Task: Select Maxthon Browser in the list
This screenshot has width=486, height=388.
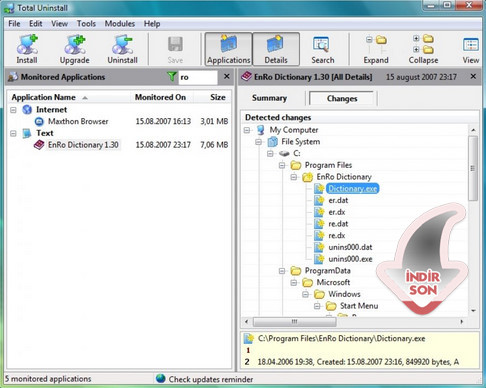Action: (78, 121)
